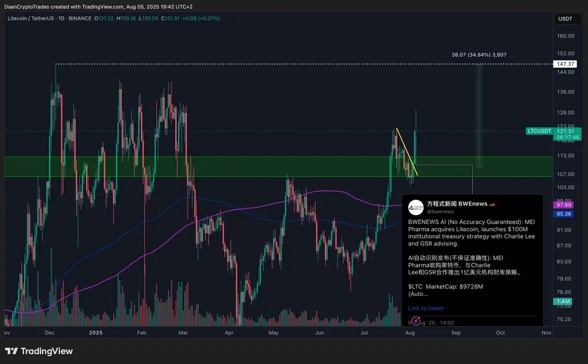Click the May label on time axis
The height and width of the screenshot is (364, 588).
pos(273,333)
